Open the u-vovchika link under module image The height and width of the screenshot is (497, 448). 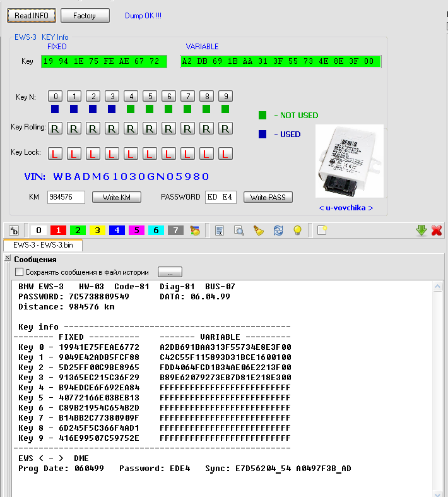[x=345, y=208]
